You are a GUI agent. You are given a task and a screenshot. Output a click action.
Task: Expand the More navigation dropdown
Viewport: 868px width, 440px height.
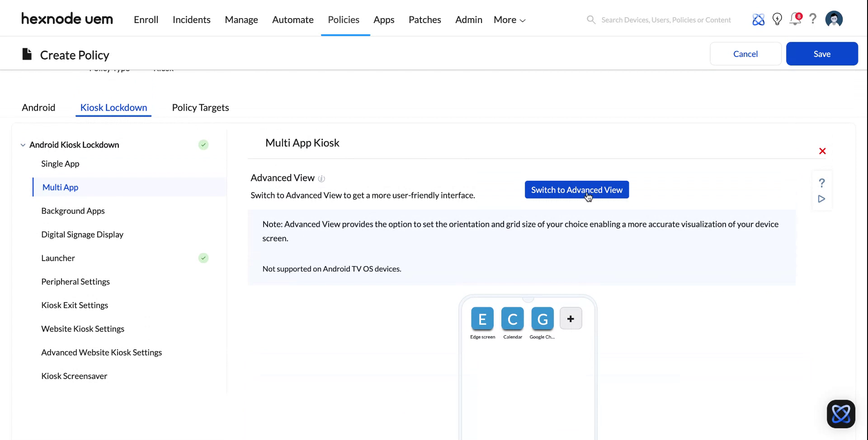pyautogui.click(x=509, y=19)
